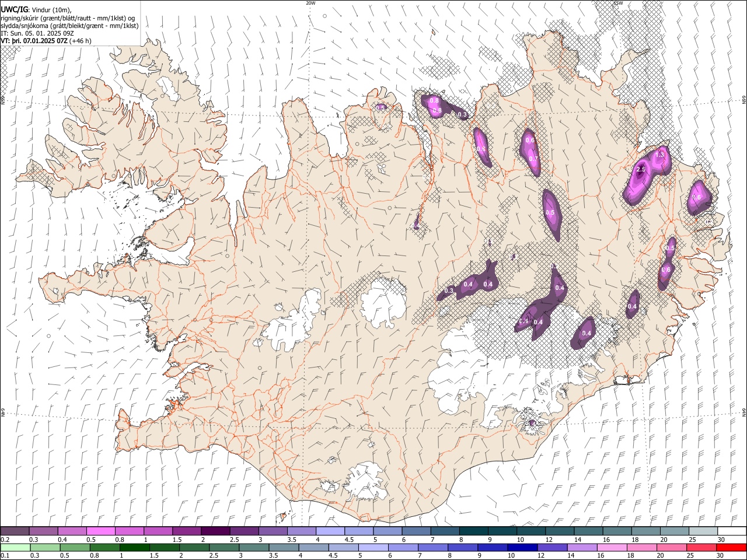This screenshot has width=747, height=560.
Task: Click upper legend swatch between 0.2 and 0.3
Action: [x=15, y=531]
